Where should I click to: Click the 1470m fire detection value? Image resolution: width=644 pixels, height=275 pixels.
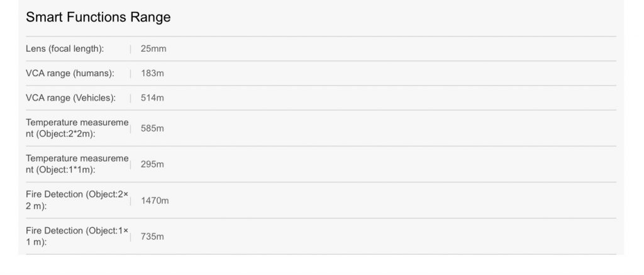155,201
